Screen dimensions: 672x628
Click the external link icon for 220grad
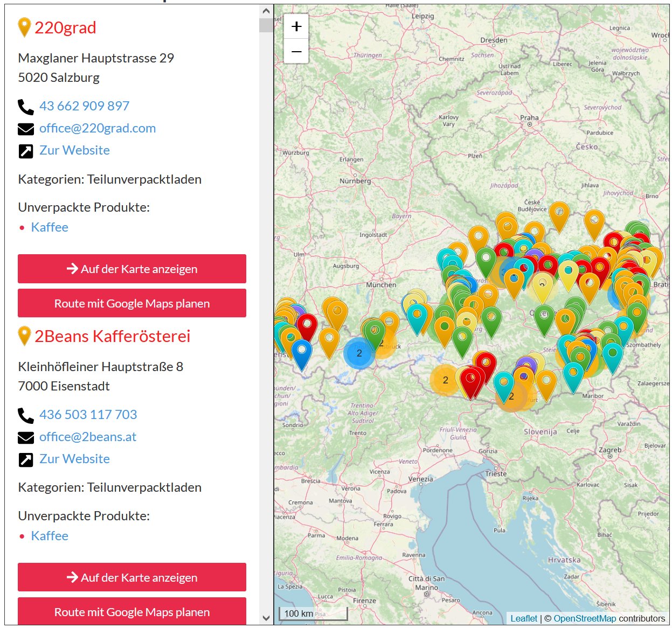(x=26, y=151)
